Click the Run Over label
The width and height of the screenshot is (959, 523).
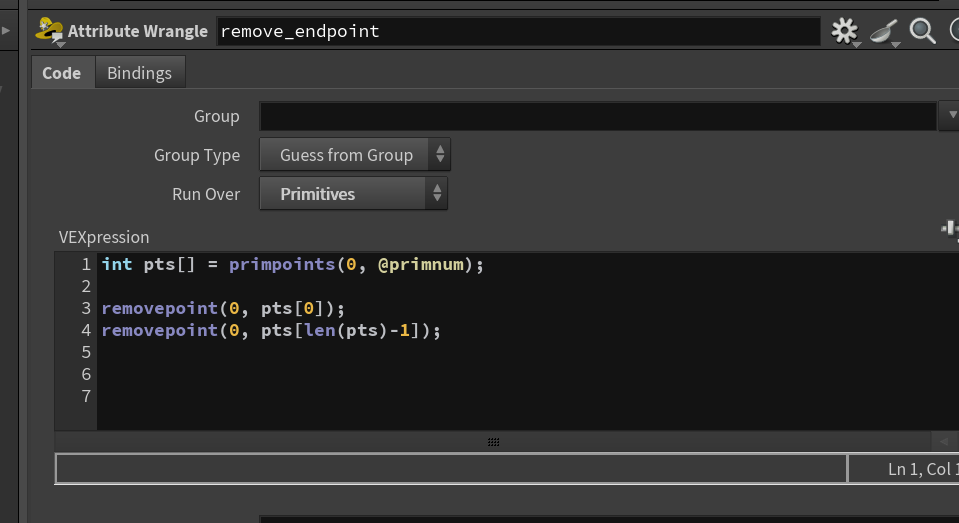(206, 195)
